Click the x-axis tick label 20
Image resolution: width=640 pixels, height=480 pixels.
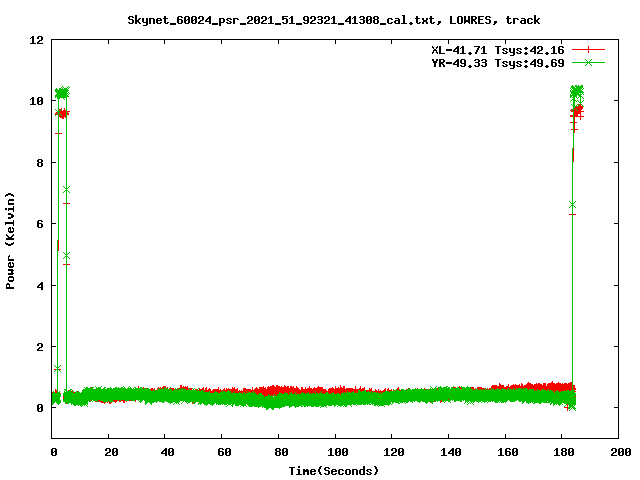[111, 452]
